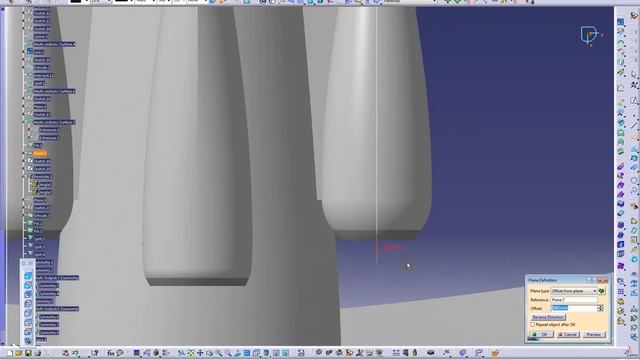Click the Shading view mode icon

(x=266, y=353)
